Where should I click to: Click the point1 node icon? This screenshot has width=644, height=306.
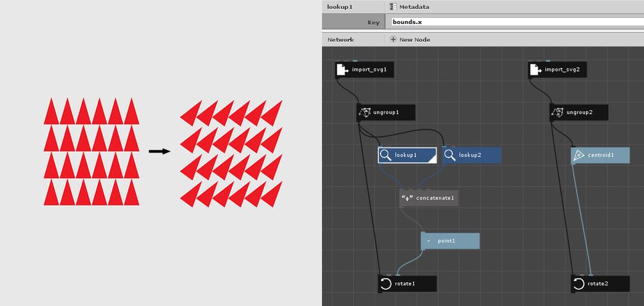click(428, 241)
